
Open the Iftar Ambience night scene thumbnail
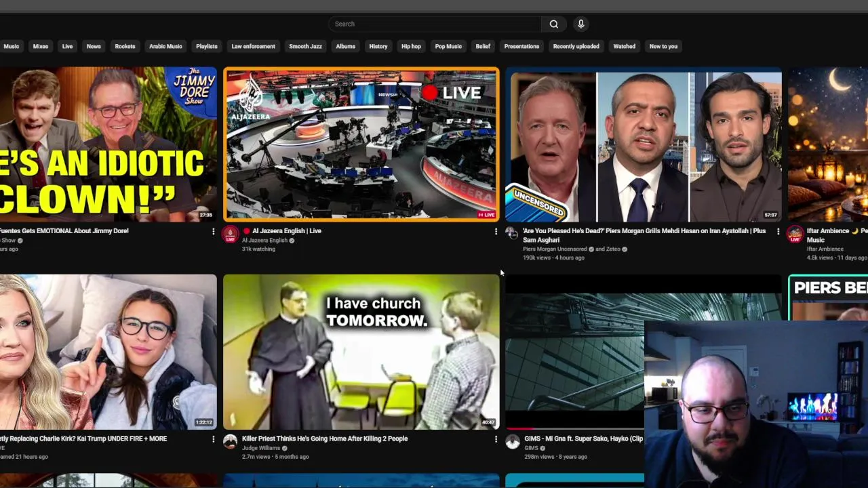click(828, 144)
